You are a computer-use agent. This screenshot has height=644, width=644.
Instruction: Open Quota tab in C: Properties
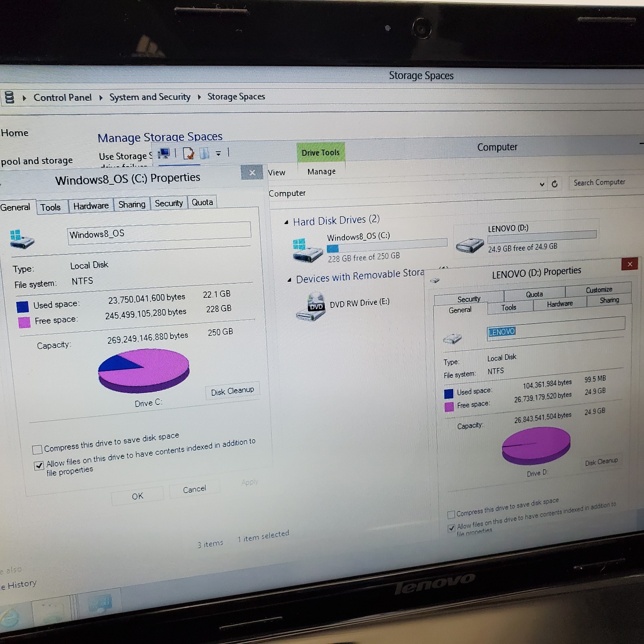coord(202,202)
